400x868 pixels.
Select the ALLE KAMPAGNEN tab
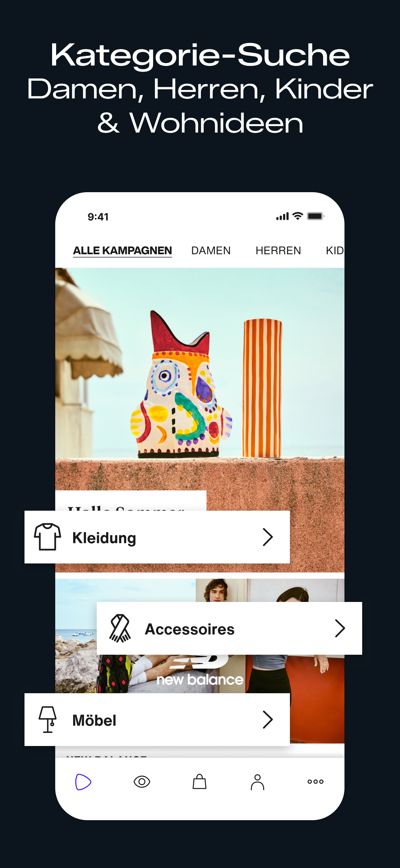tap(122, 251)
